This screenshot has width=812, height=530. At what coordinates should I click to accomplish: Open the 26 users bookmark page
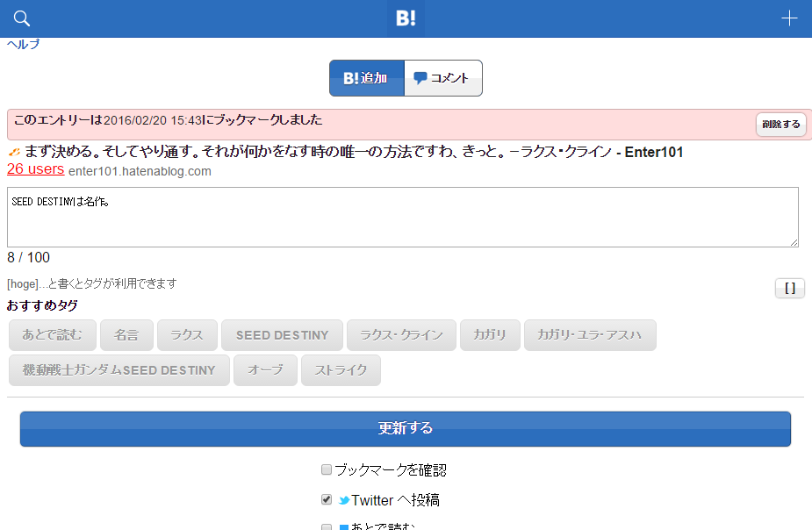click(x=35, y=169)
